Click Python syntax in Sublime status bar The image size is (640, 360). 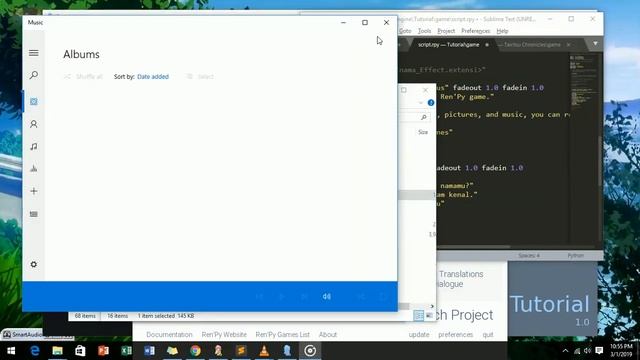576,256
